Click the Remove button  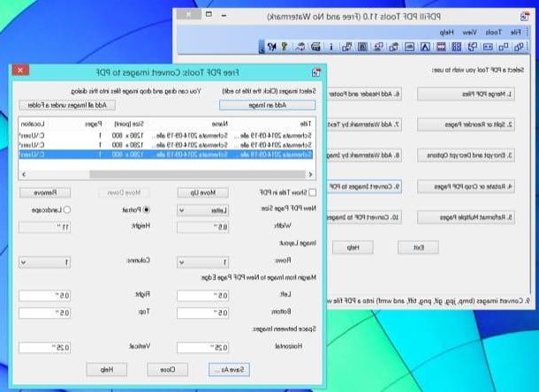pos(45,192)
